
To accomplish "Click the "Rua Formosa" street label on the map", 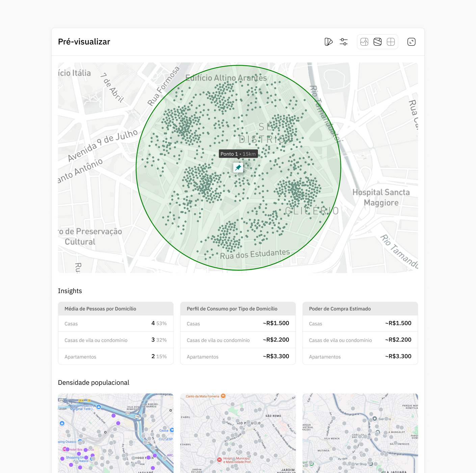I will click(x=163, y=86).
